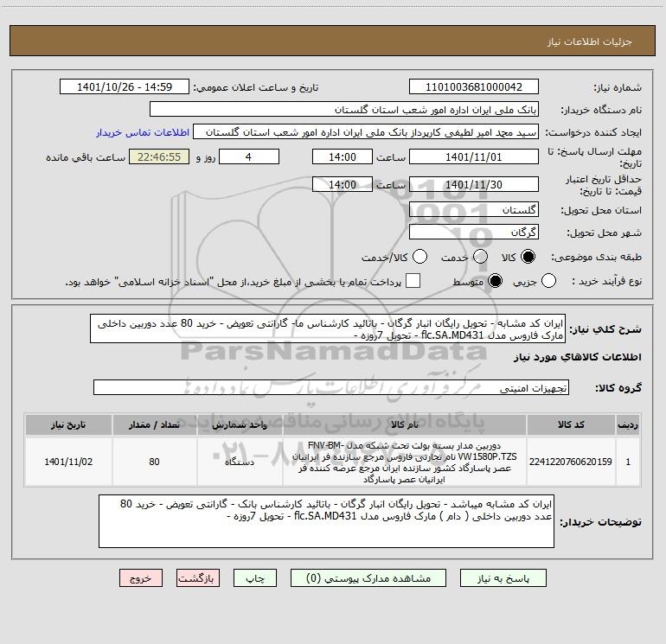
Task: Tick the اسناد خزانه اسلامی payment checkbox
Action: (413, 281)
